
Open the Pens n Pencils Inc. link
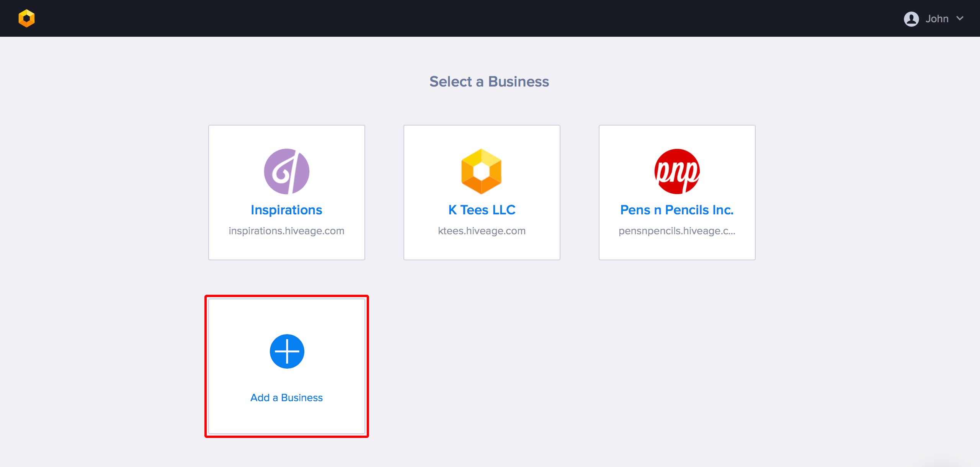677,210
